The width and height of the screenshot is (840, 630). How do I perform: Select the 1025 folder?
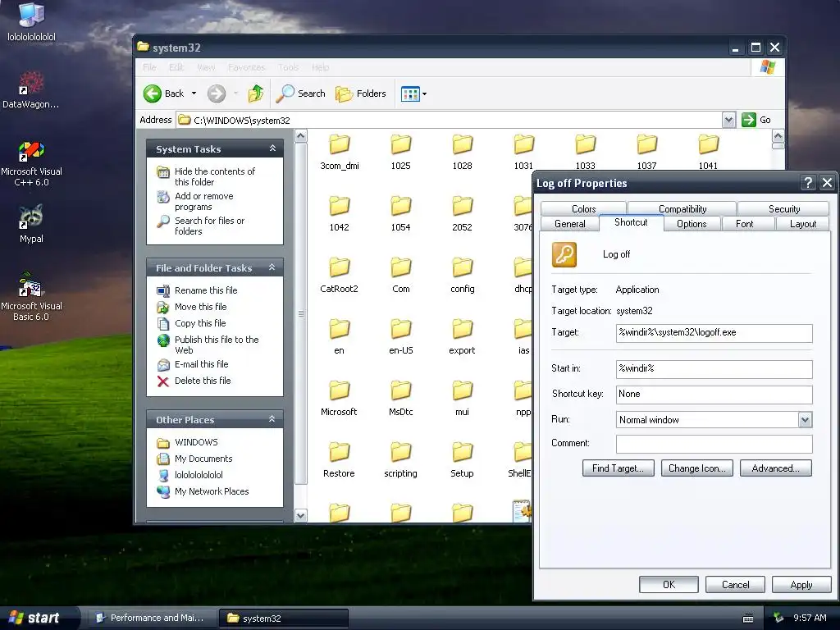click(400, 152)
